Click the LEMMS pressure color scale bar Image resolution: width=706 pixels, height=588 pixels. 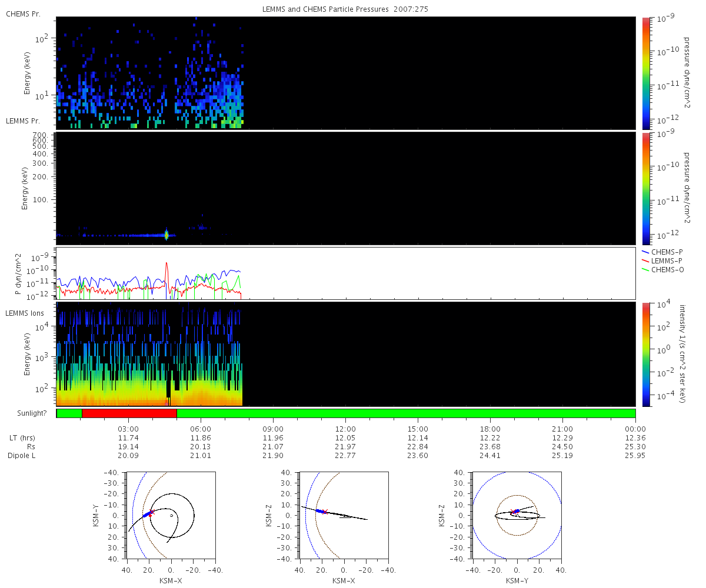coord(645,188)
